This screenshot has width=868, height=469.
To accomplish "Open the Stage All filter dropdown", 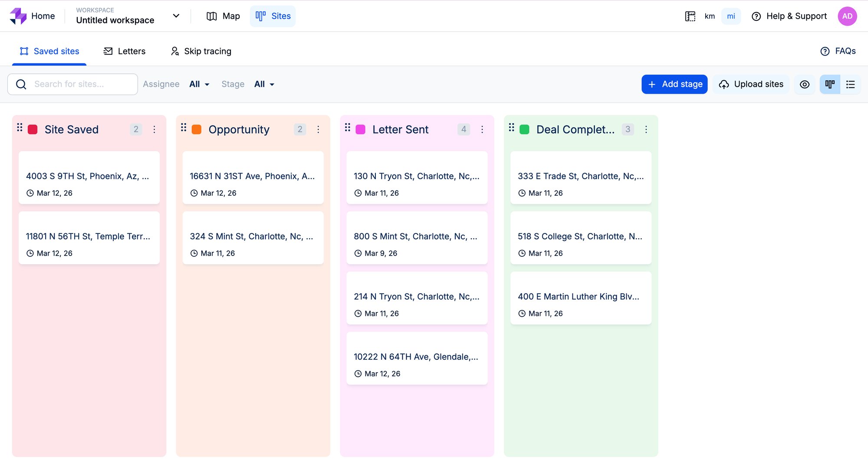I will [x=264, y=84].
